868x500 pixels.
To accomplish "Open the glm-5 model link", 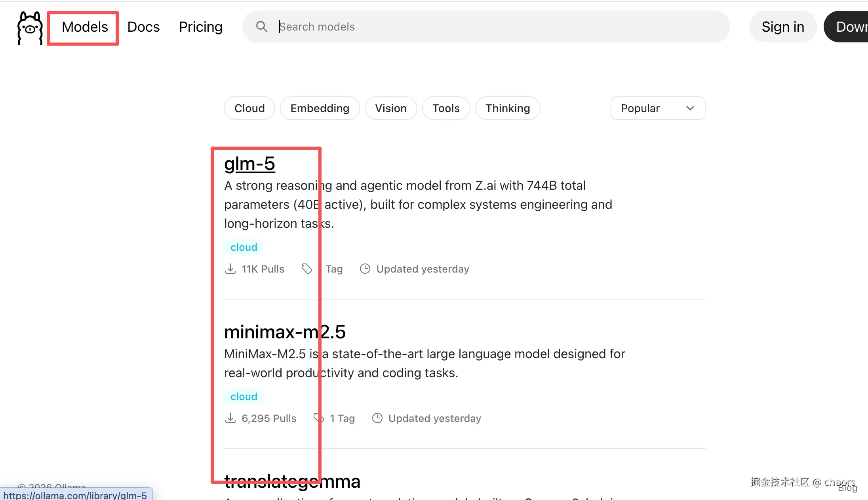I will 249,164.
